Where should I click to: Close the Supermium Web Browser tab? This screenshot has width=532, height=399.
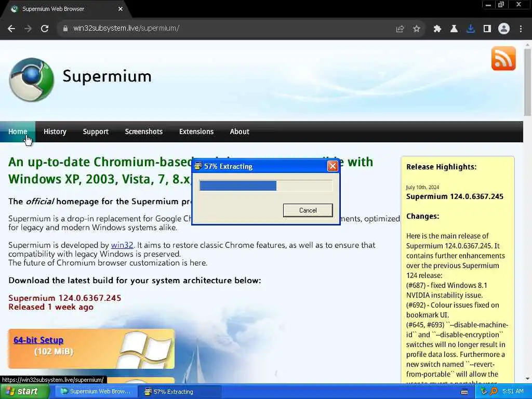tap(121, 9)
